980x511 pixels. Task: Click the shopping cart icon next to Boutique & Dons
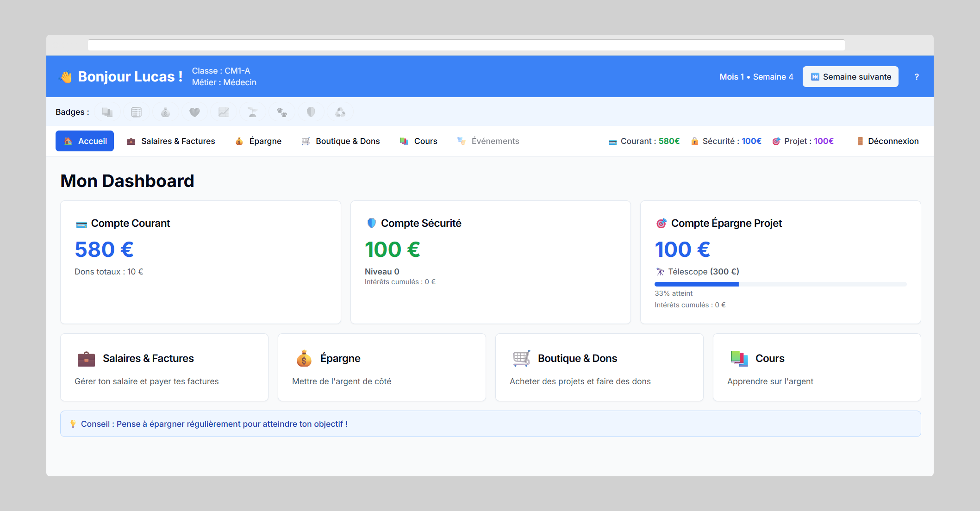point(306,141)
